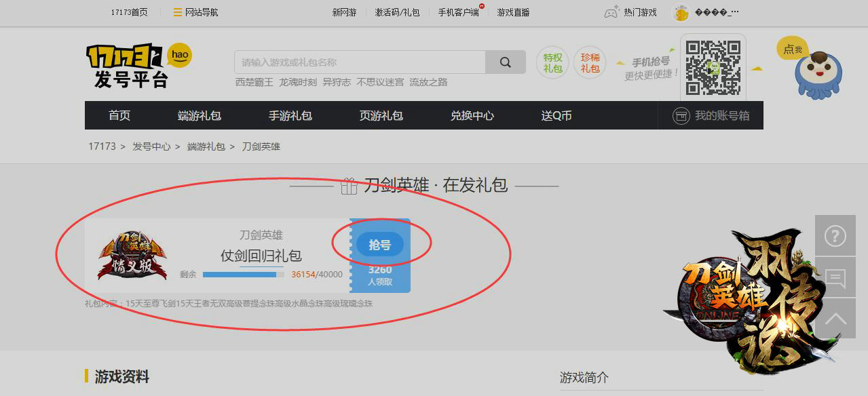Click the 特权礼包 round icon
Viewport: 868px width, 396px height.
click(552, 63)
